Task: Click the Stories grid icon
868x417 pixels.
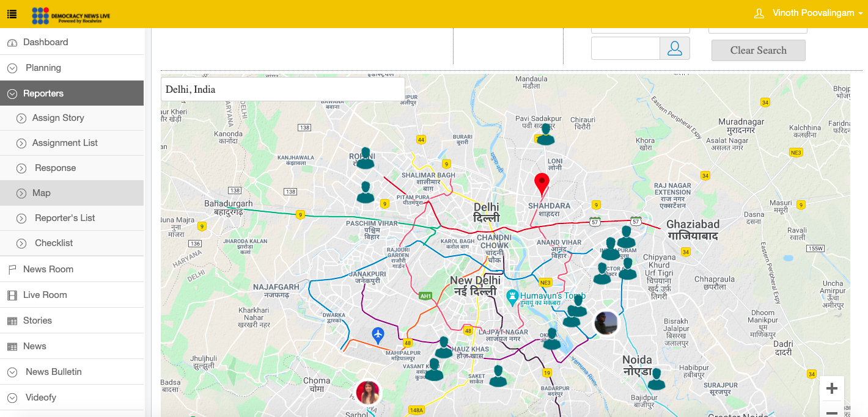Action: click(x=12, y=321)
